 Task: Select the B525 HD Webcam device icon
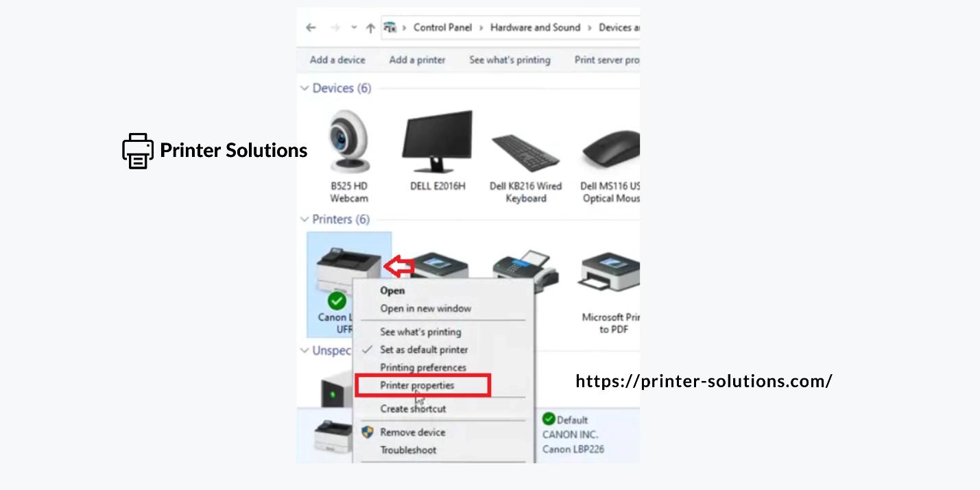[348, 142]
